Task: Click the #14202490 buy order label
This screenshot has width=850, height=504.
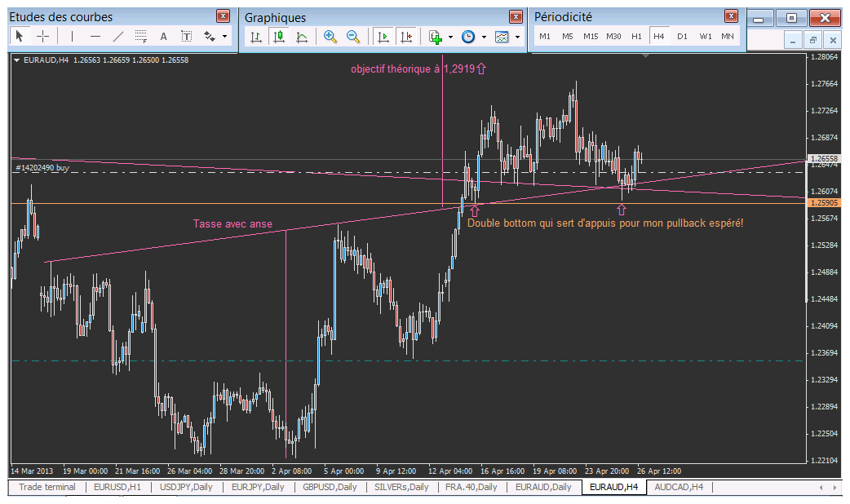Action: (x=42, y=168)
